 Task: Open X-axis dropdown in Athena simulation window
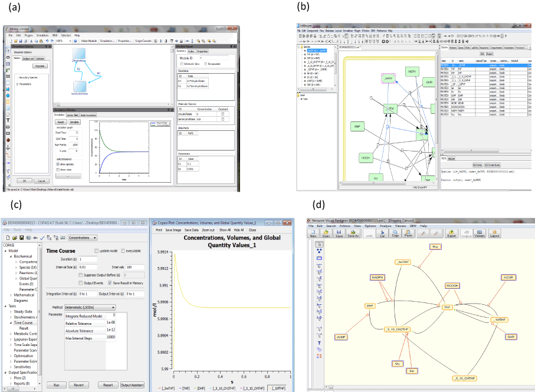(x=73, y=151)
